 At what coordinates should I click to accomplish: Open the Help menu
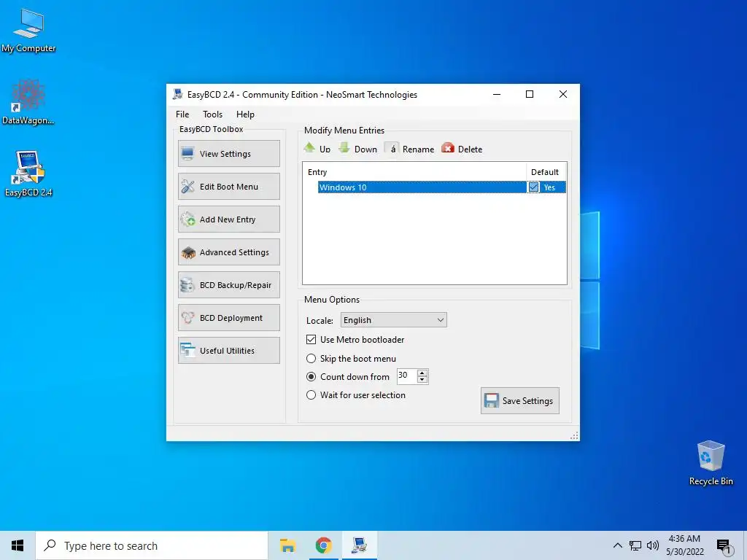tap(245, 114)
